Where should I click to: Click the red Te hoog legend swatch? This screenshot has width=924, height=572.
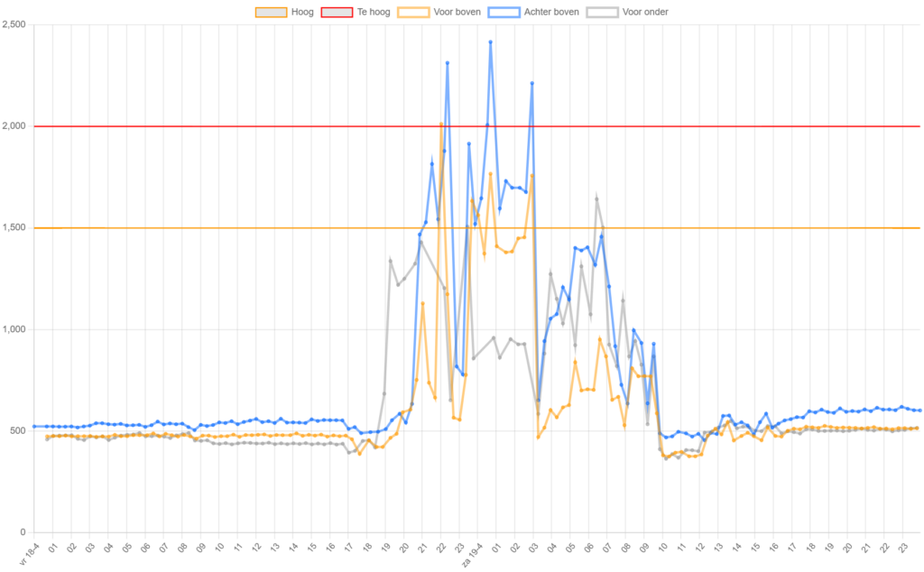[x=336, y=13]
